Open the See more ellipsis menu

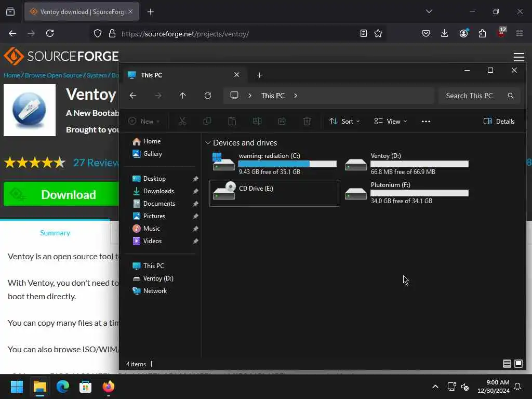coord(426,122)
